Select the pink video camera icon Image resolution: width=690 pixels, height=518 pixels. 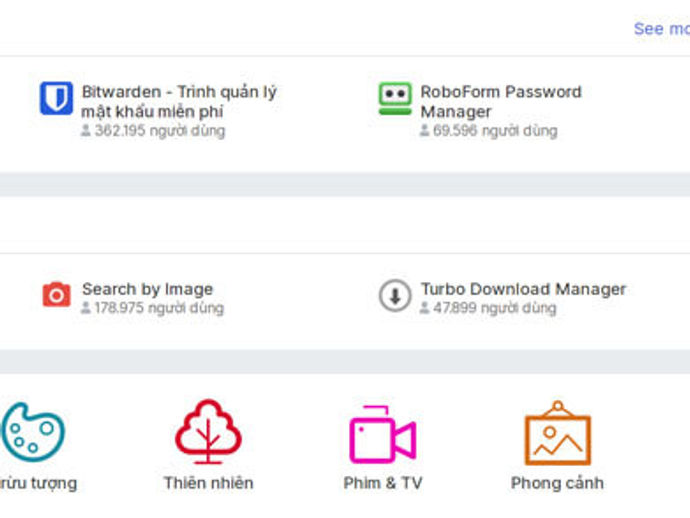pos(382,434)
